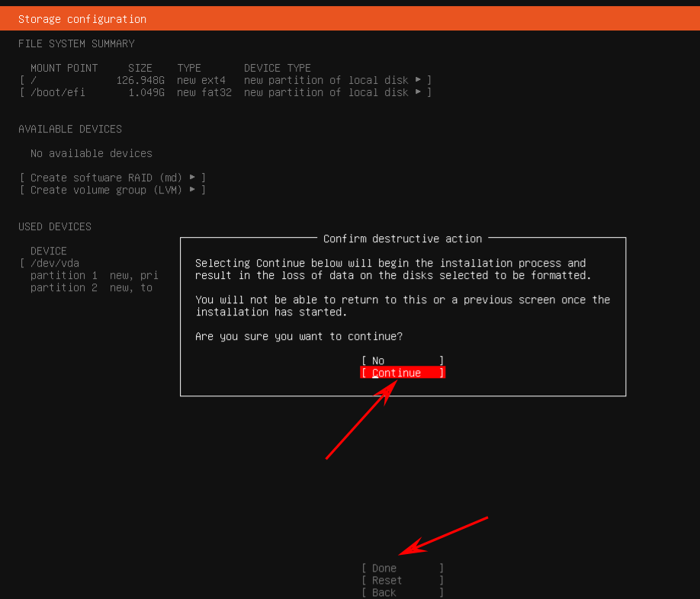Viewport: 700px width, 599px height.
Task: Choose No in the confirm dialog
Action: (402, 360)
